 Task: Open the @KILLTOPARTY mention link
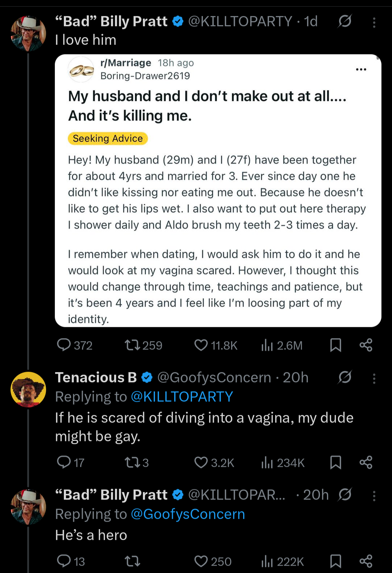(182, 397)
